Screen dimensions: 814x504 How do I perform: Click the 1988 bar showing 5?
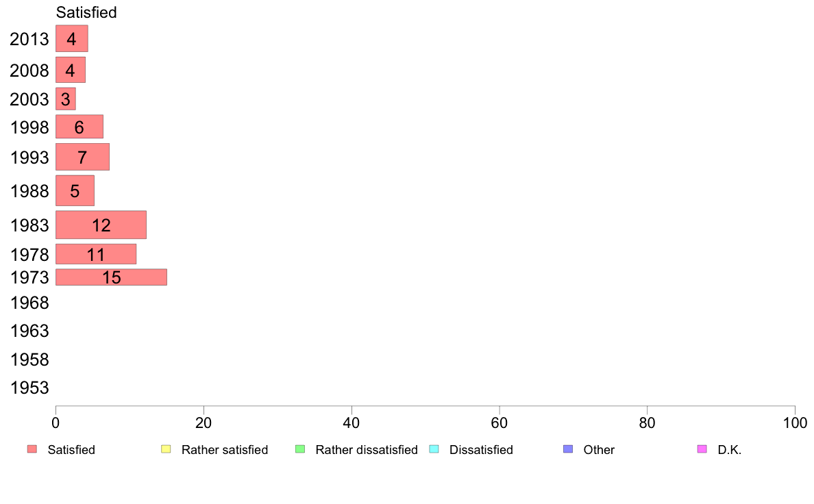75,190
